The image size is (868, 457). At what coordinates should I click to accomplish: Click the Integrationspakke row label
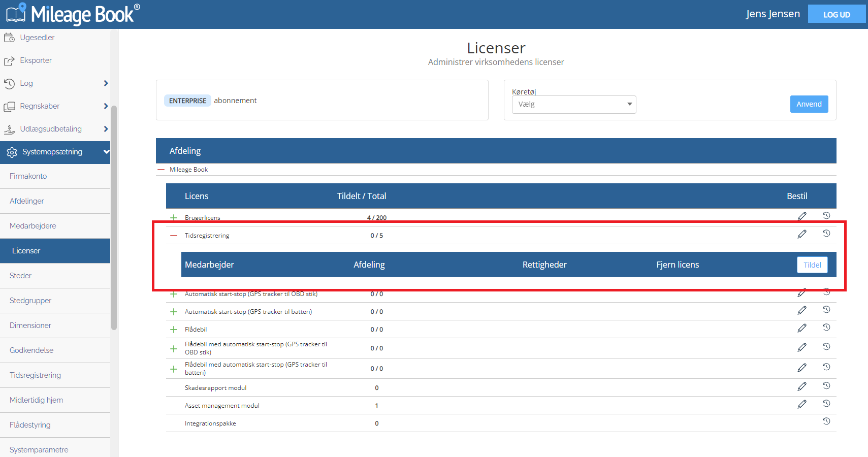(x=210, y=423)
